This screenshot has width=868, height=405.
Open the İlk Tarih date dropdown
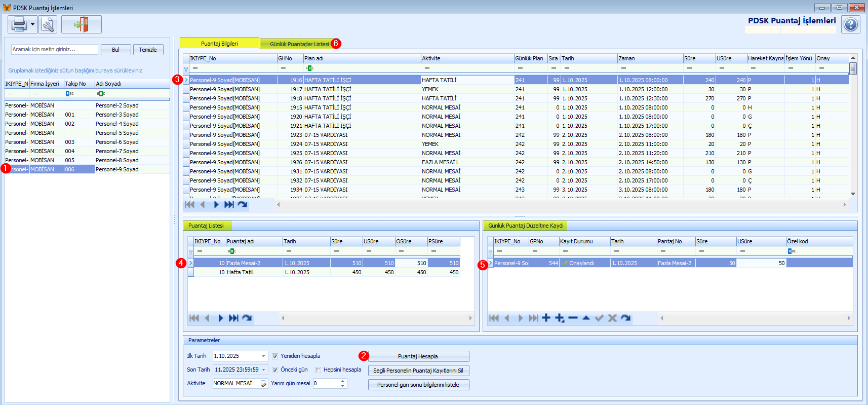263,356
